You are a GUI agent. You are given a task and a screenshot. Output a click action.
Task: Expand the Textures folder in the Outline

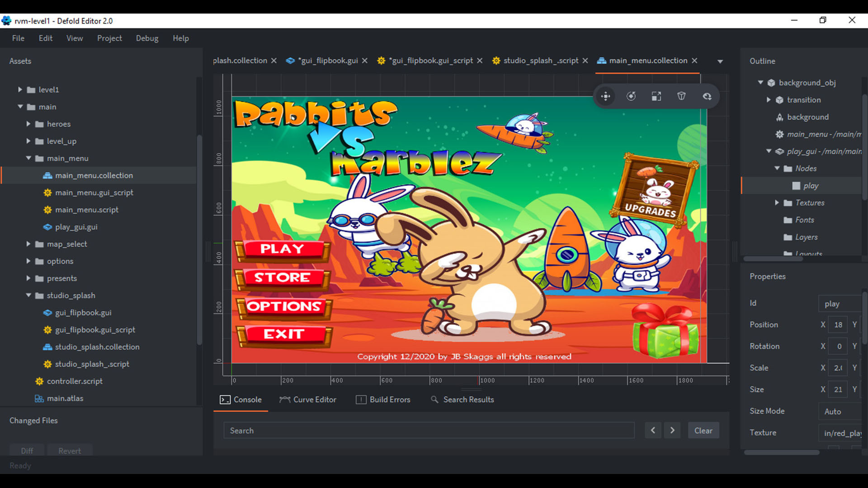coord(778,202)
